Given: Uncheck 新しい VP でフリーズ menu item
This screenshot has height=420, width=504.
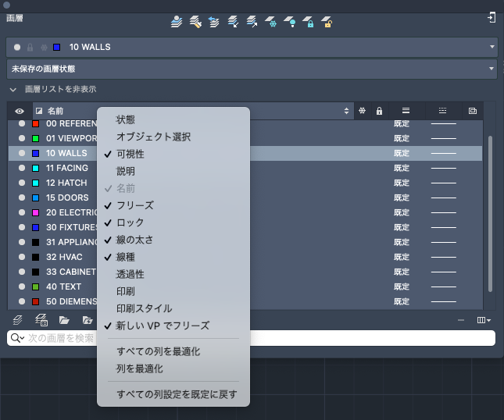Looking at the screenshot, I should [173, 326].
